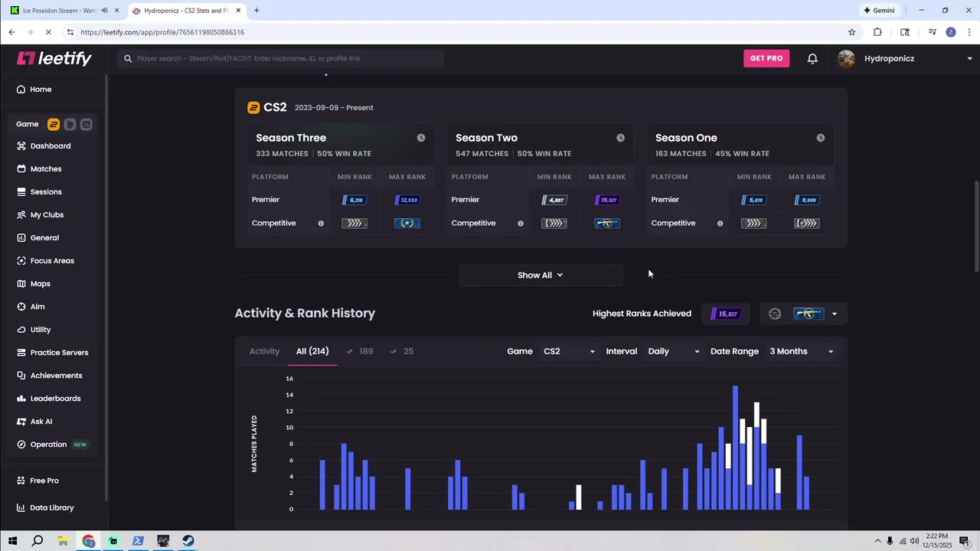Click Season One Premier min rank 5,619

coord(754,201)
